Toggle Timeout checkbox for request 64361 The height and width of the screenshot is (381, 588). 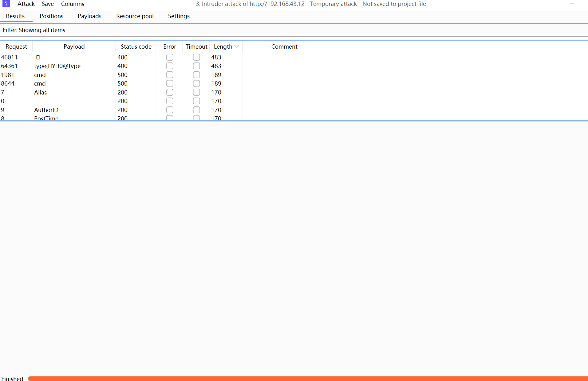196,66
